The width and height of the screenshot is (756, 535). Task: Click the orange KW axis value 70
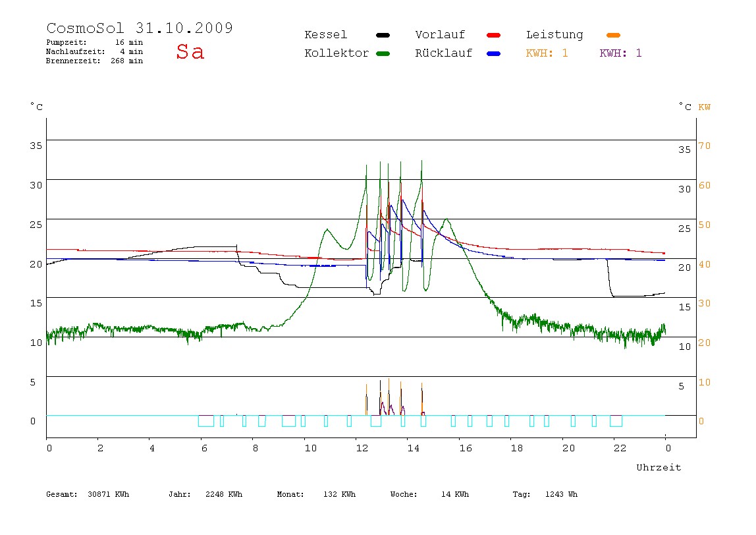click(x=705, y=146)
